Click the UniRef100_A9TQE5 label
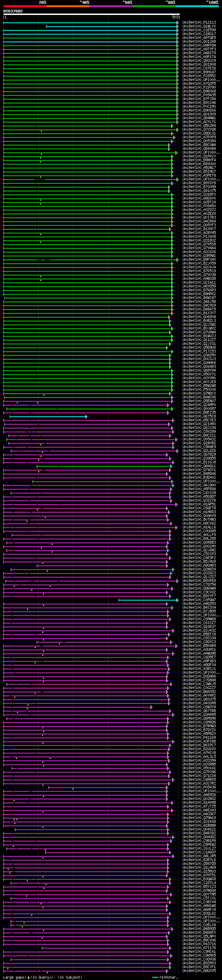222x980 pixels. pyautogui.click(x=199, y=38)
